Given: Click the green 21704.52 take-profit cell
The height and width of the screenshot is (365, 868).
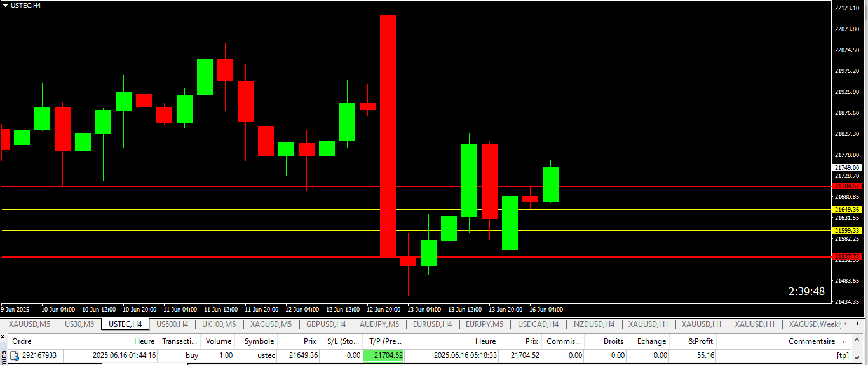Looking at the screenshot, I should (x=384, y=355).
